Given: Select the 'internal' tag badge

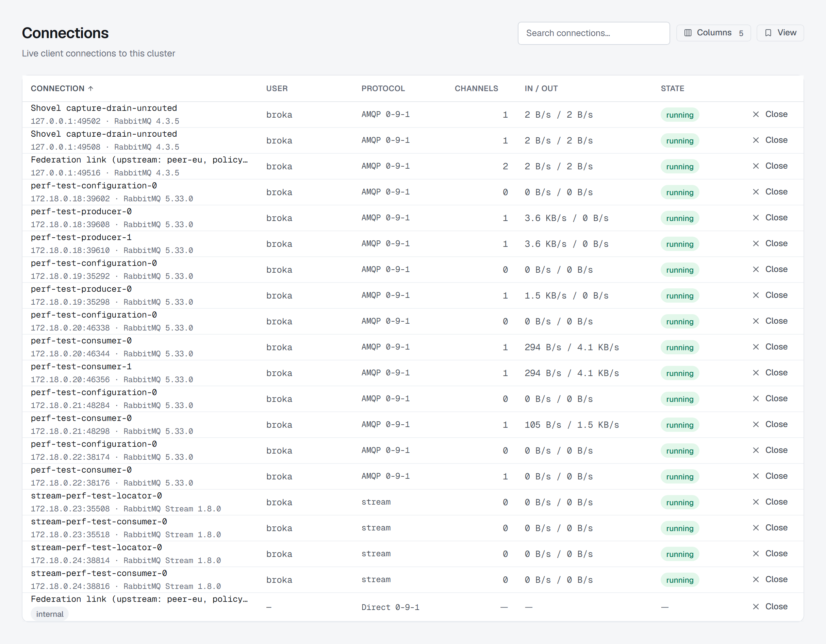Looking at the screenshot, I should 50,614.
